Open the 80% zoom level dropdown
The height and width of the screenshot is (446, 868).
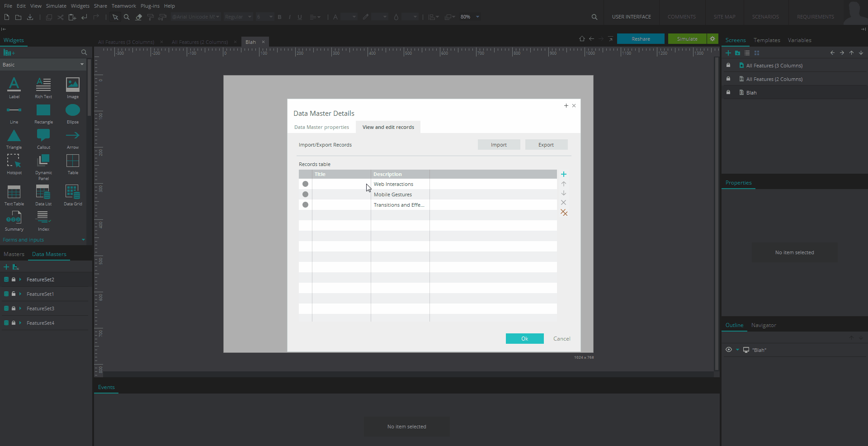477,17
